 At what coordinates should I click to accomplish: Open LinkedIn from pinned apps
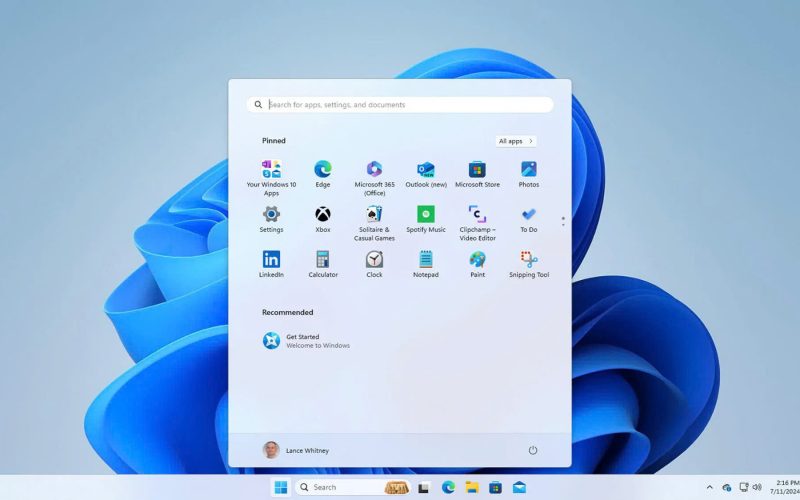(271, 260)
